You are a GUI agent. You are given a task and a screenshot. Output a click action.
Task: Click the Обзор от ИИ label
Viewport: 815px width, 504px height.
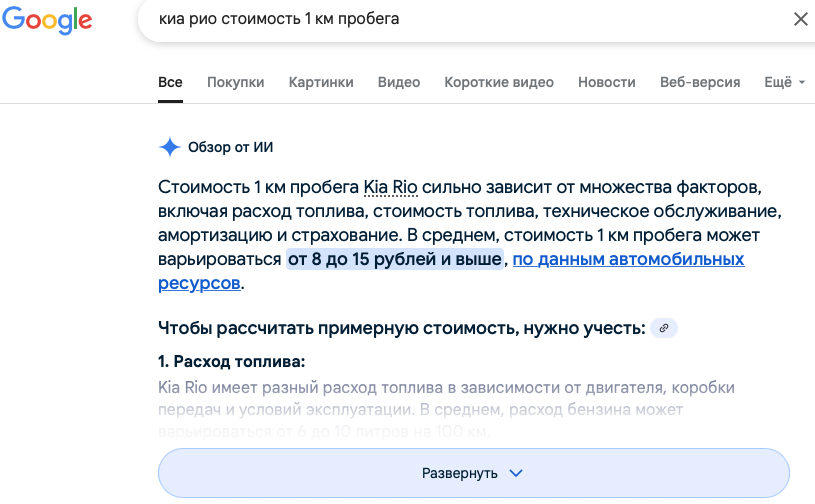coord(230,147)
